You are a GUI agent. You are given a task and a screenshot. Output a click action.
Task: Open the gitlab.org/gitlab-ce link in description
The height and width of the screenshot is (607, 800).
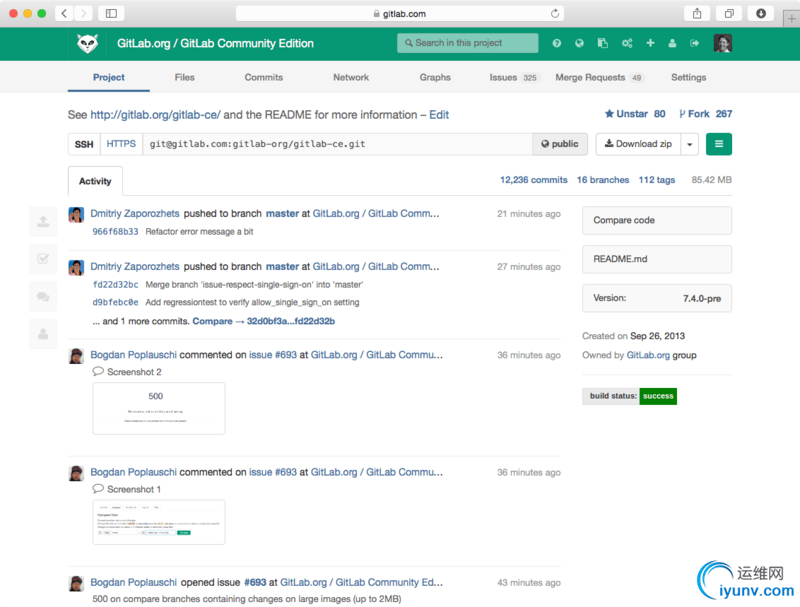pos(156,115)
